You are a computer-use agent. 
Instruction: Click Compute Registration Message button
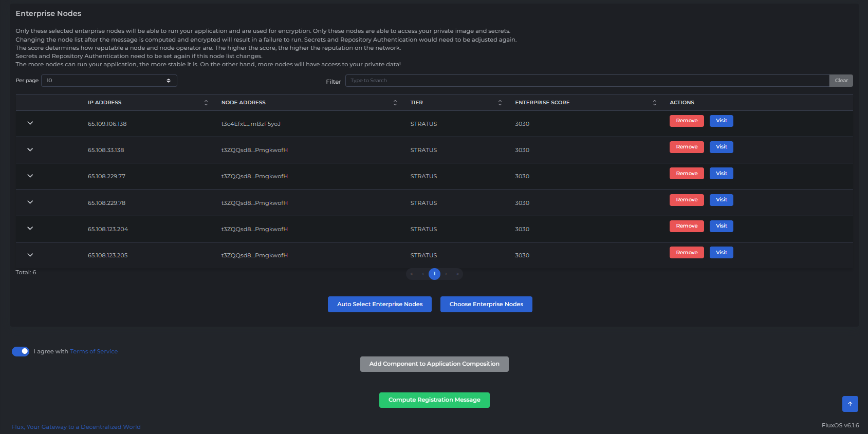pos(434,400)
